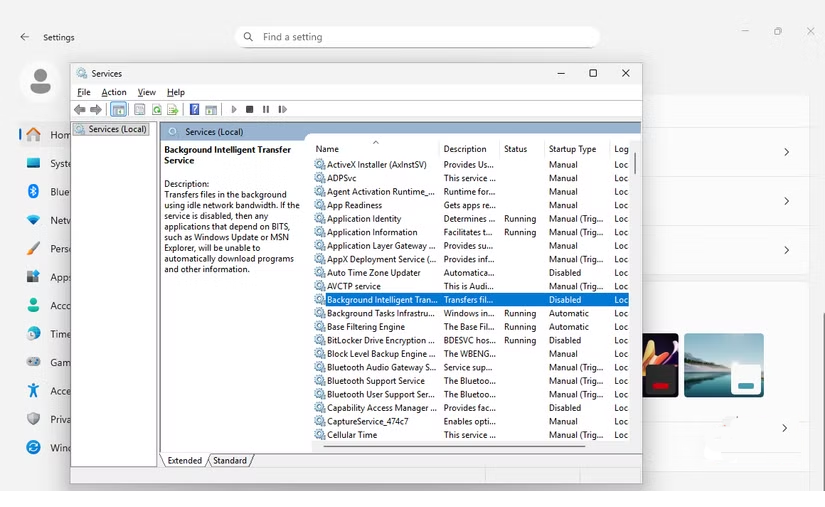Hit the Pause Service toolbar icon
This screenshot has width=825, height=507.
(x=266, y=110)
